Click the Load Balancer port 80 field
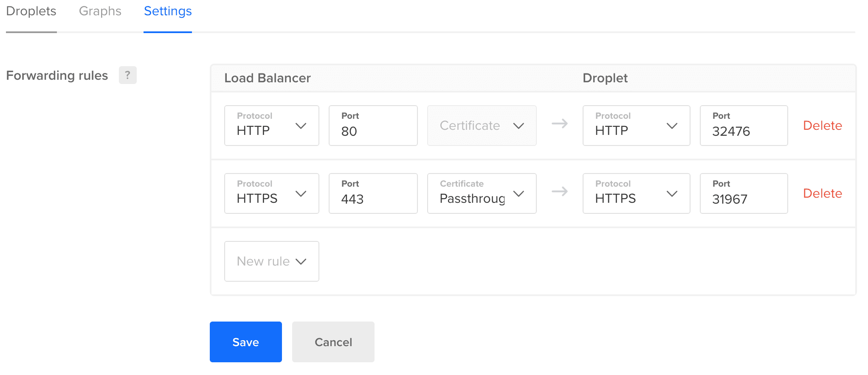This screenshot has height=375, width=868. [x=373, y=126]
